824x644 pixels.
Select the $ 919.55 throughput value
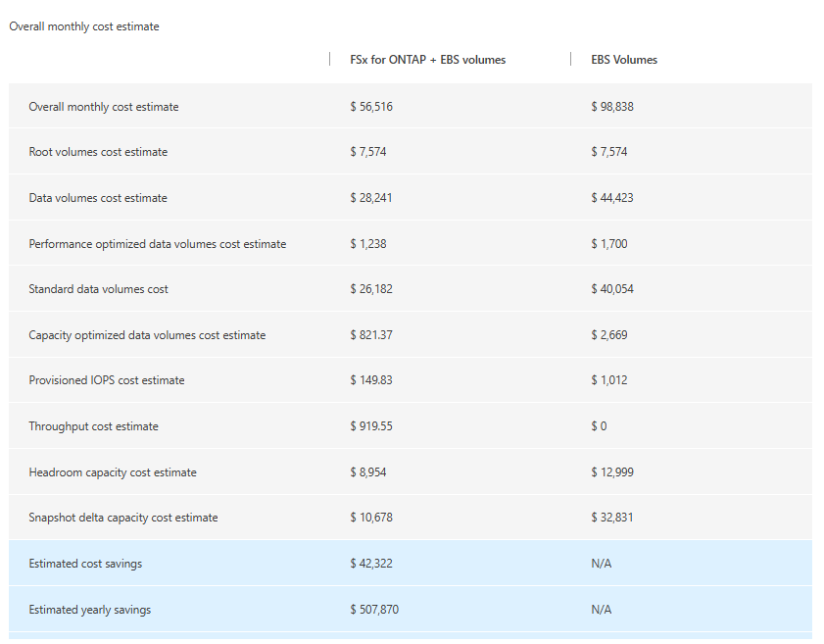[x=371, y=426]
